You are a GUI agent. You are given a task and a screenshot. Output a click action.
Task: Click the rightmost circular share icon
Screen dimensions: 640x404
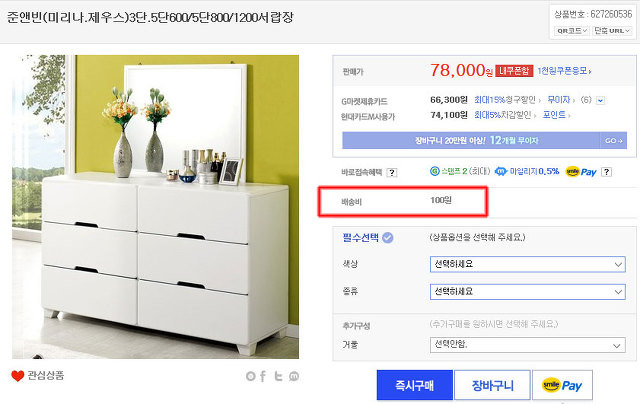[294, 376]
